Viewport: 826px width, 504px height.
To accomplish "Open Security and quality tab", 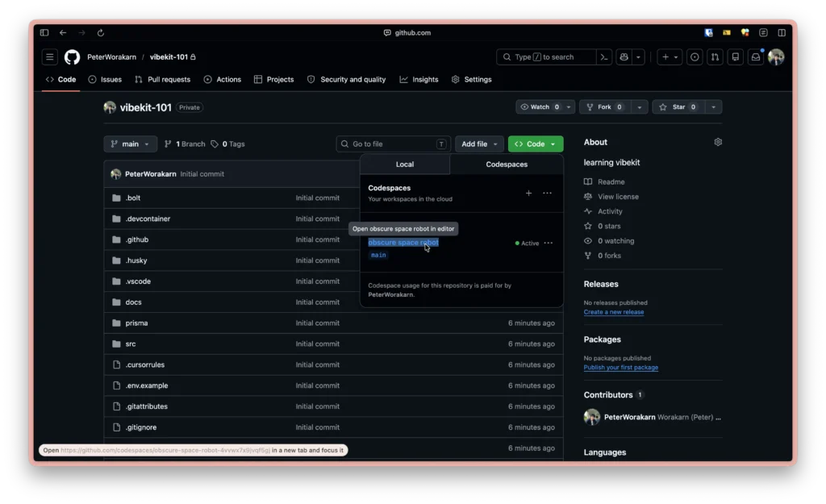I will pyautogui.click(x=347, y=80).
